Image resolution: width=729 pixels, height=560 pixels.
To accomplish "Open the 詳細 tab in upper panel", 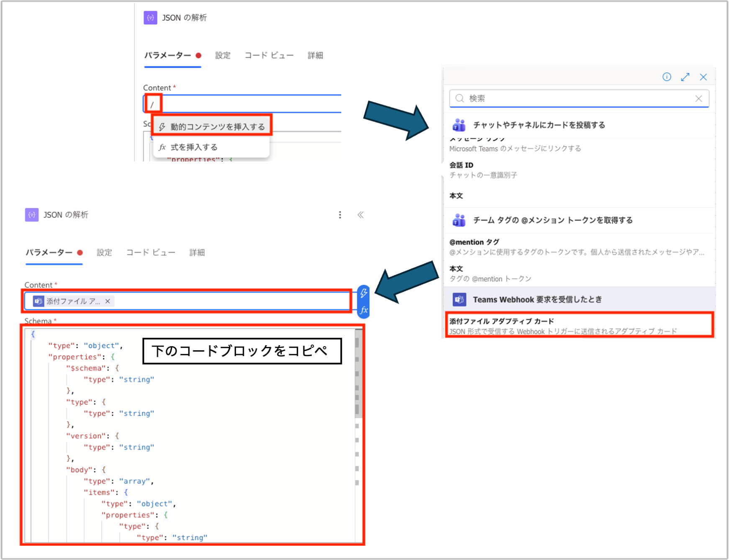I will tap(315, 55).
